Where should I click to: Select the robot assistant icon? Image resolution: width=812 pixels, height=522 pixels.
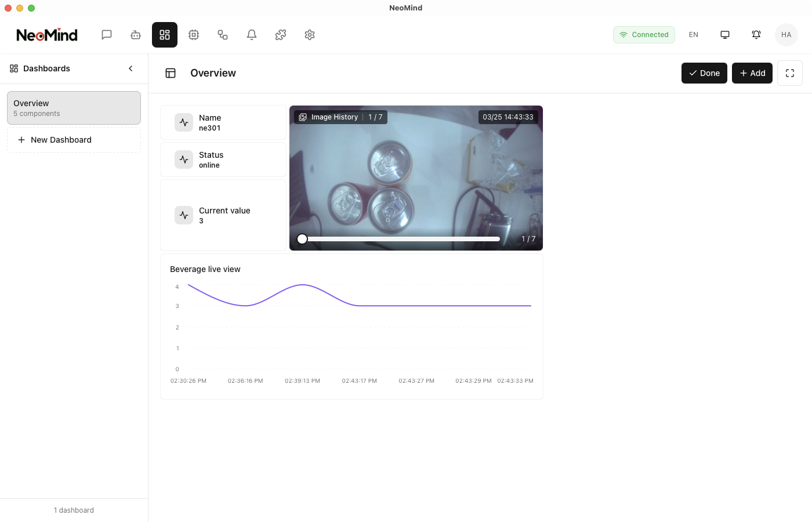click(136, 35)
